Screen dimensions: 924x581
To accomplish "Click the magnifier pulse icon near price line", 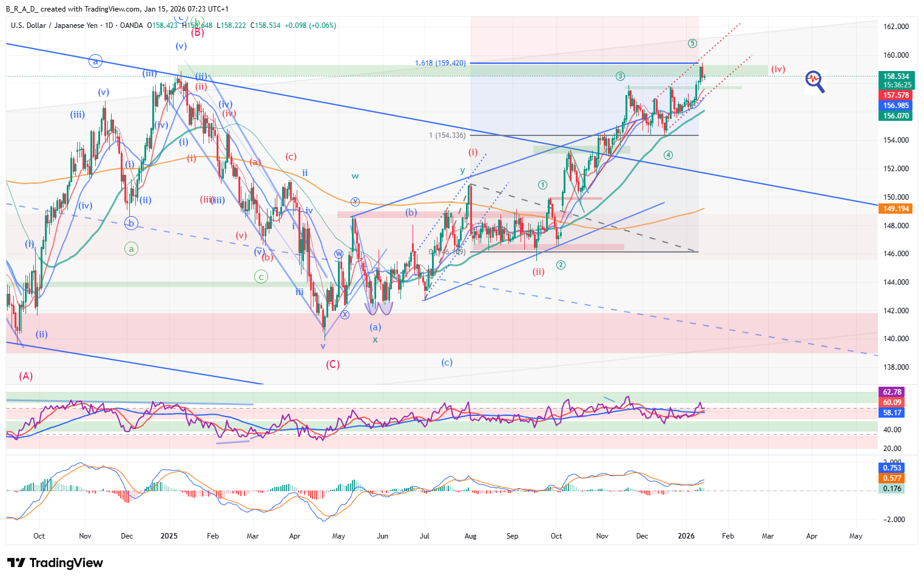I will click(x=815, y=81).
